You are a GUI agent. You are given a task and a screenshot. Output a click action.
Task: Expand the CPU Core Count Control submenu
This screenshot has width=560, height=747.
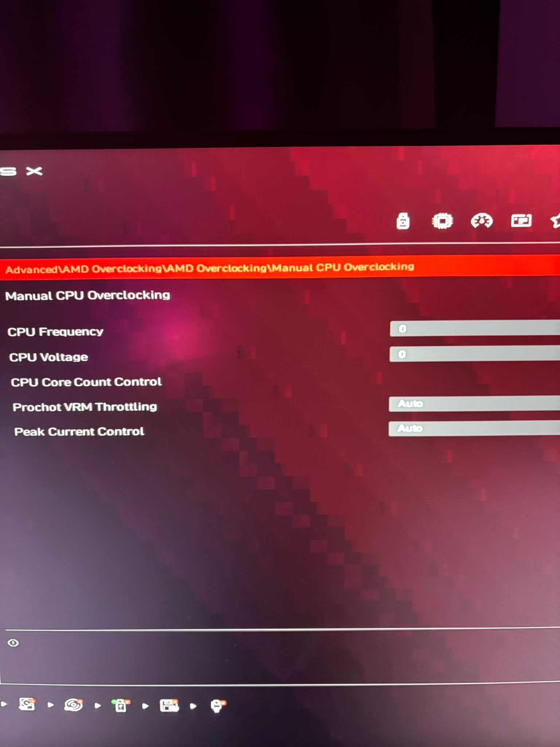coord(86,382)
